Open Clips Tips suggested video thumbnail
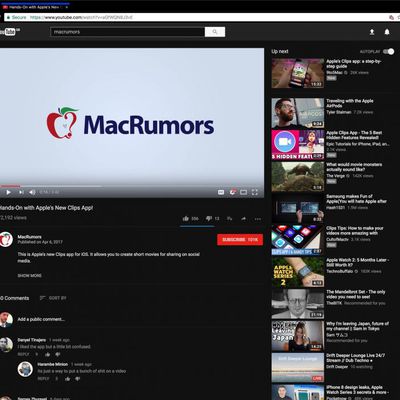 (298, 240)
